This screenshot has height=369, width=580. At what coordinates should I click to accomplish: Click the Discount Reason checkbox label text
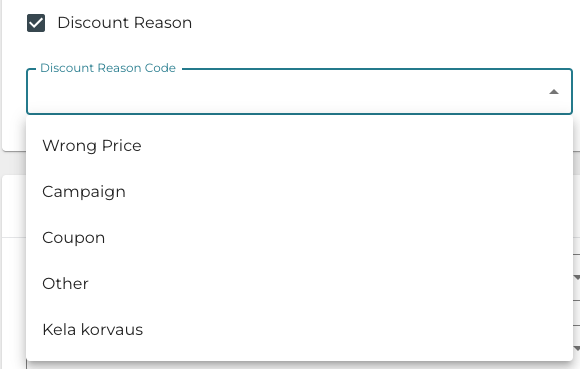coord(125,23)
